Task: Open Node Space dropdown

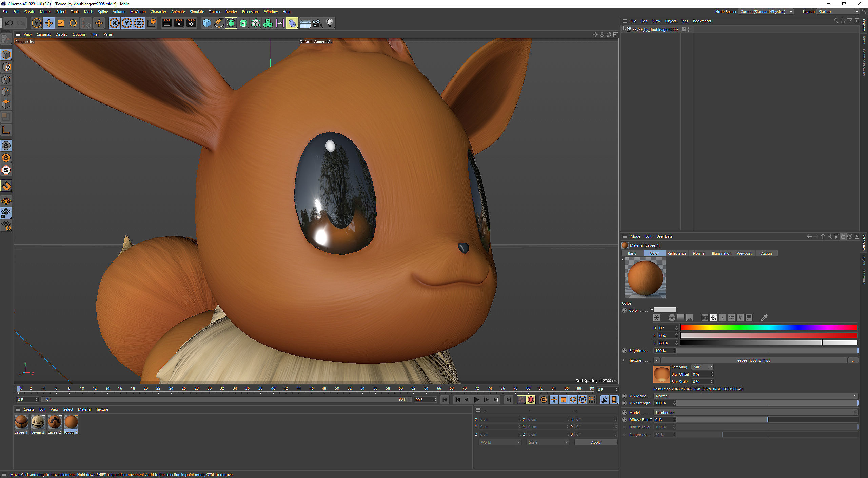Action: coord(766,12)
